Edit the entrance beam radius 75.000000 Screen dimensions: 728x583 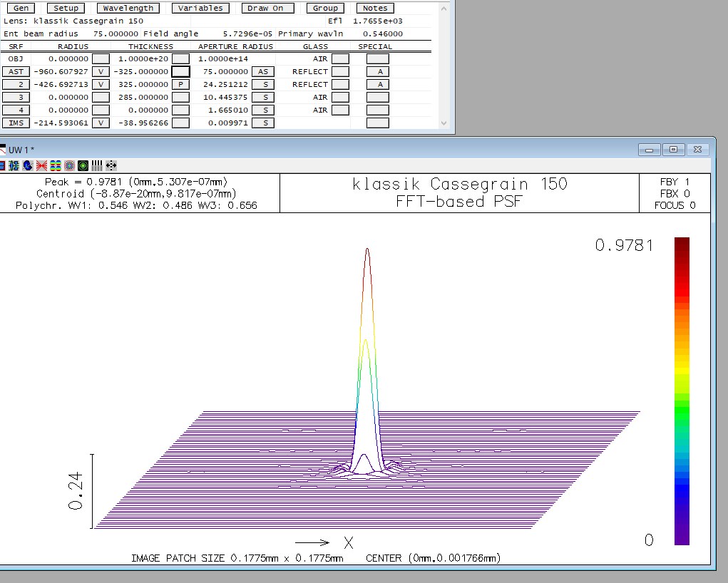(116, 33)
